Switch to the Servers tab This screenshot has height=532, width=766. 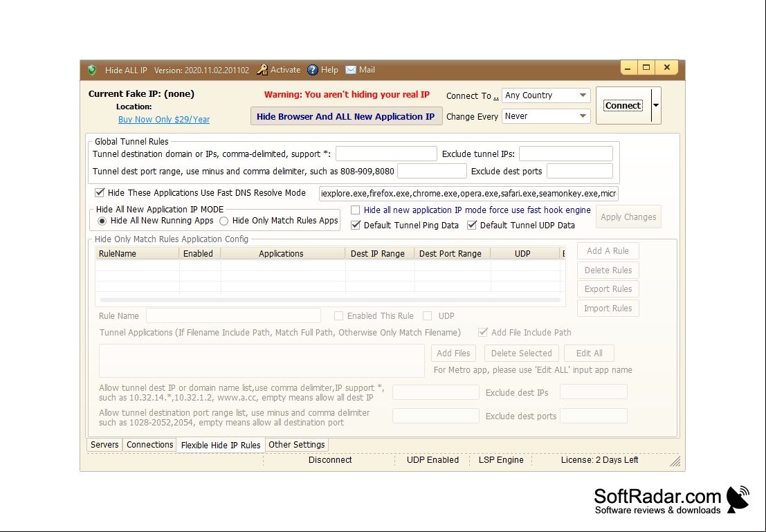[104, 445]
